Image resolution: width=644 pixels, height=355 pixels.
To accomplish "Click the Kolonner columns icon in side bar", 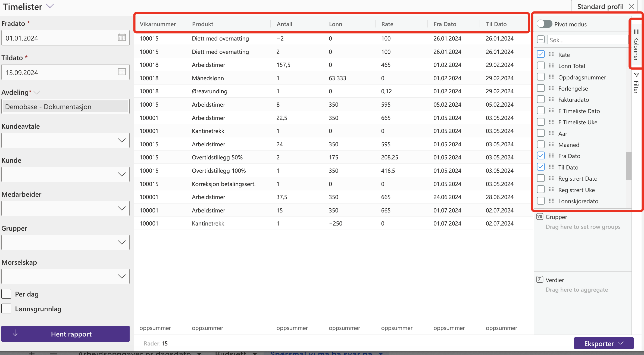I will click(636, 32).
